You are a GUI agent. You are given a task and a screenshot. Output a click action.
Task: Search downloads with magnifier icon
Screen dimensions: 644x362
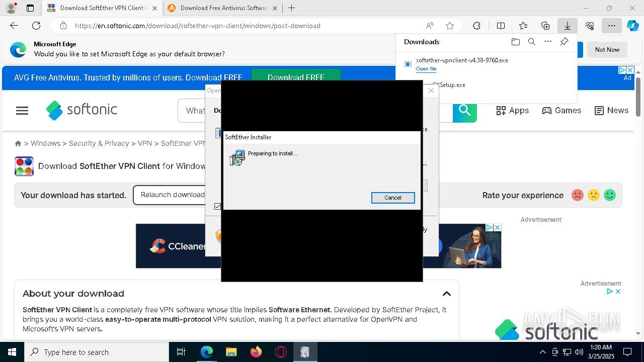(531, 42)
